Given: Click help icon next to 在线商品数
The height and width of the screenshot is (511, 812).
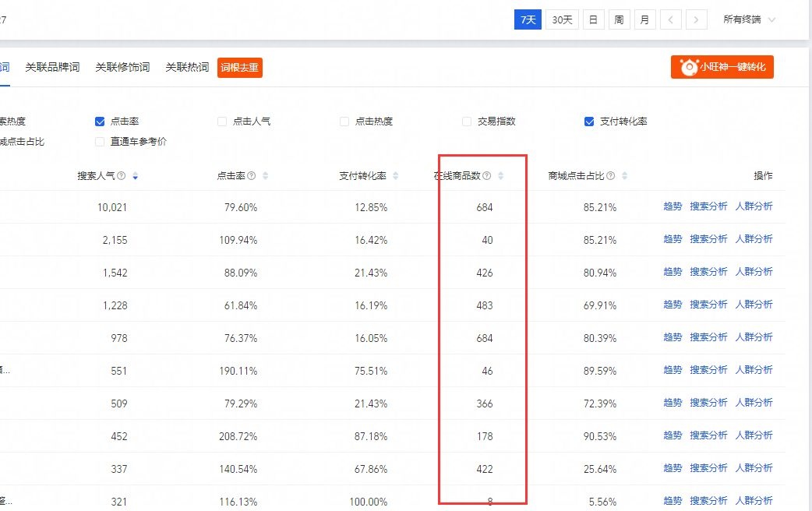Looking at the screenshot, I should (487, 176).
